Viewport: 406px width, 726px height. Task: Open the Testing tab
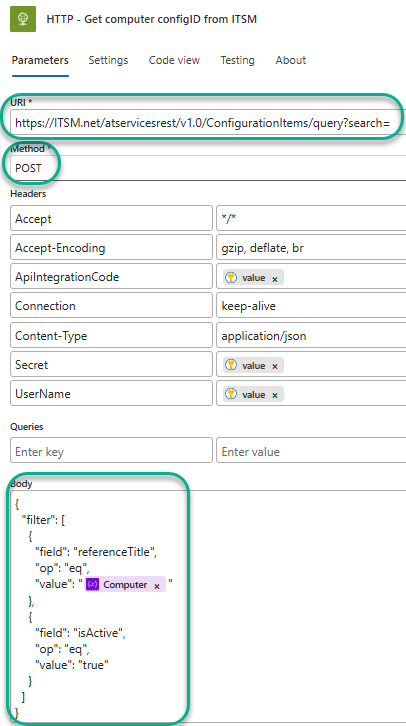(x=237, y=60)
